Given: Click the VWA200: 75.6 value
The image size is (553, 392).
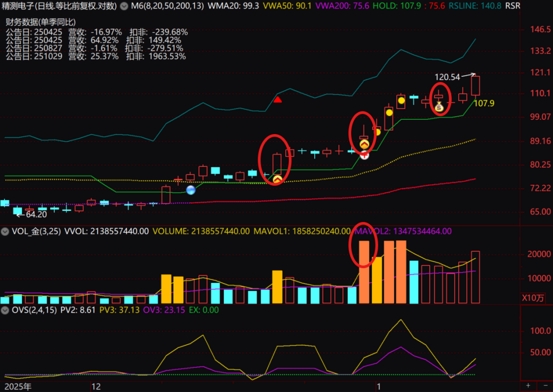Looking at the screenshot, I should (x=342, y=6).
